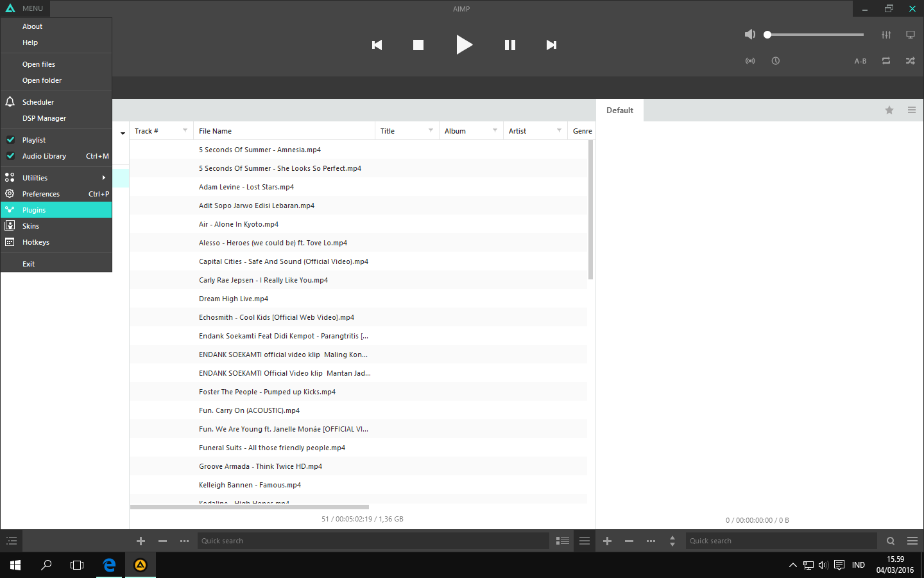The image size is (924, 578).
Task: Toggle repeat mode
Action: pos(886,61)
